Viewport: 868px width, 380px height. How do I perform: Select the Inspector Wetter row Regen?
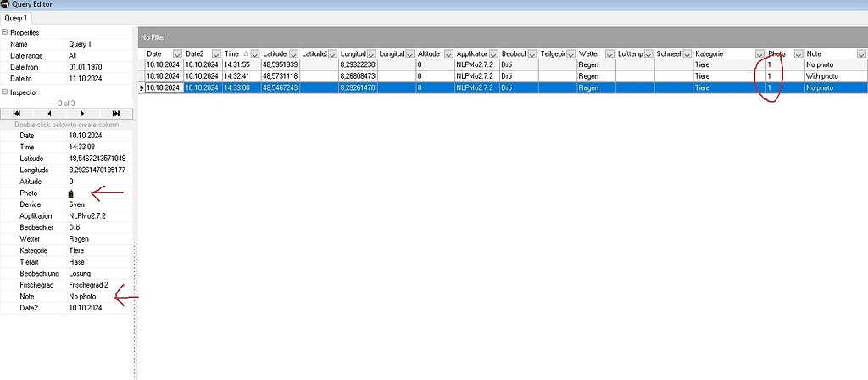click(x=66, y=239)
